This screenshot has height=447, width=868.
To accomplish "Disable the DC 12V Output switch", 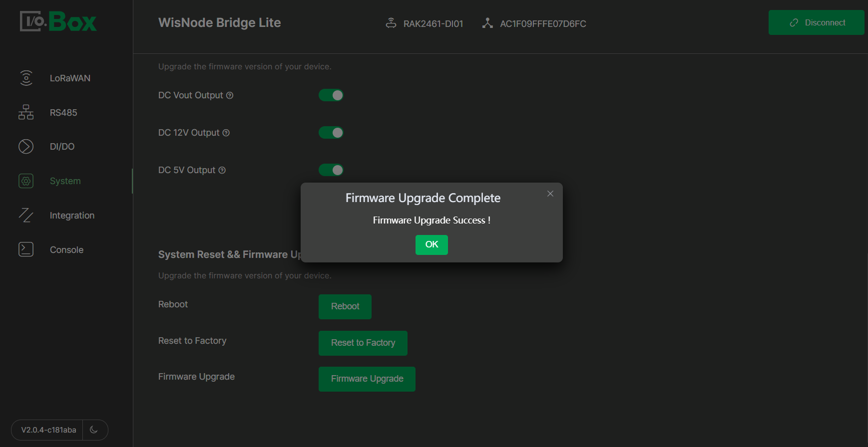I will pos(331,133).
